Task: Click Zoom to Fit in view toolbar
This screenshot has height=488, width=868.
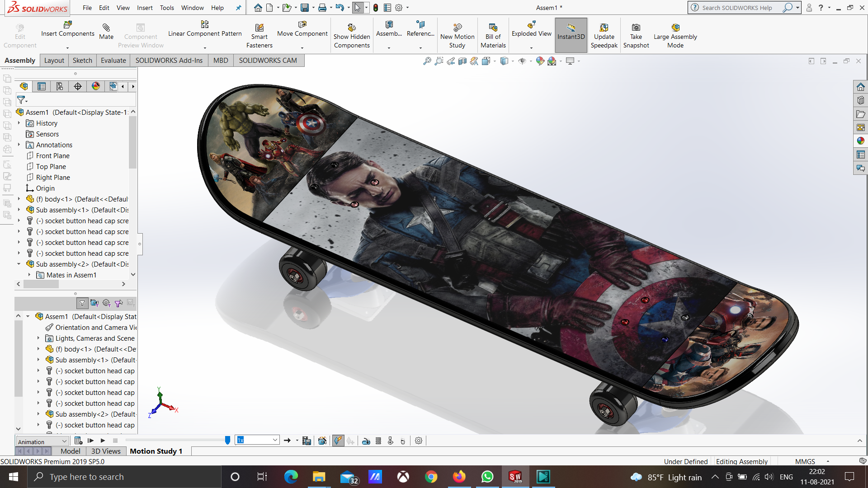Action: [x=427, y=61]
